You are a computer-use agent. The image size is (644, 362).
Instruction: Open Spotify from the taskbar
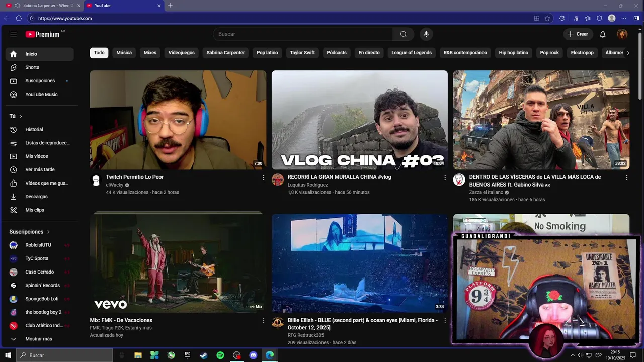click(x=220, y=355)
